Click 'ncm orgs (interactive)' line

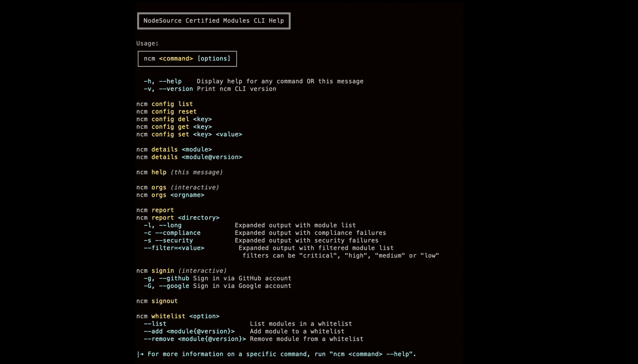(178, 188)
